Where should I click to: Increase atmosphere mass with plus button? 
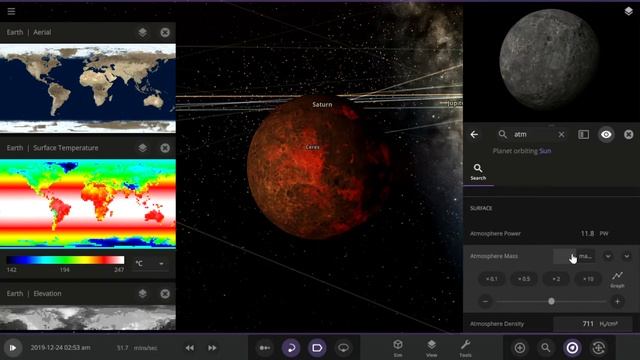click(617, 302)
